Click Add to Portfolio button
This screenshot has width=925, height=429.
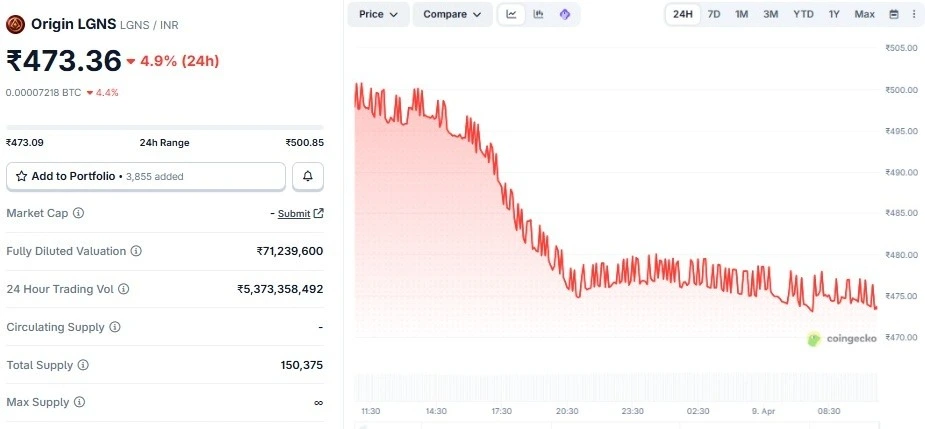point(146,176)
